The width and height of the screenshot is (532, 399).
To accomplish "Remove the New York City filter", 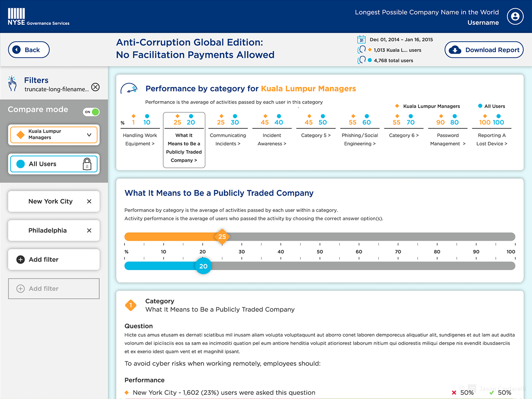I will click(89, 201).
